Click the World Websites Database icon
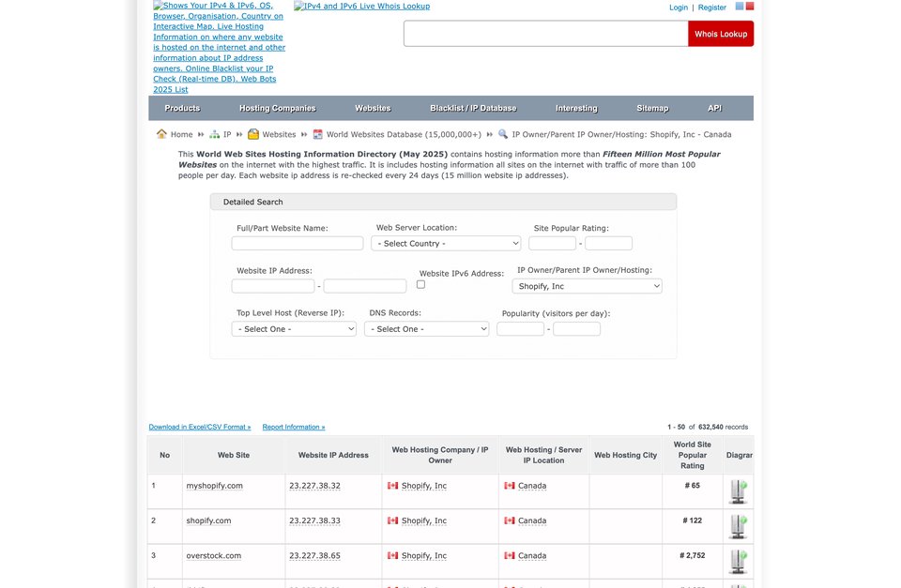 coord(318,134)
